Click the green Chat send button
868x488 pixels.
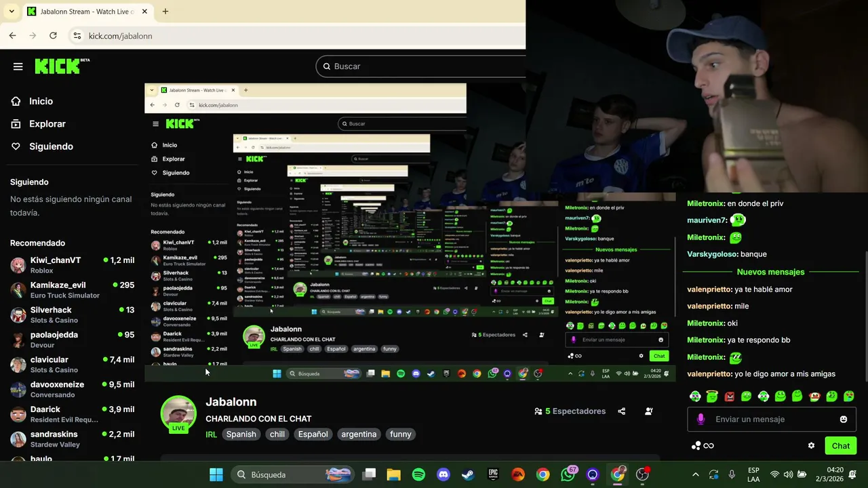[x=841, y=445]
